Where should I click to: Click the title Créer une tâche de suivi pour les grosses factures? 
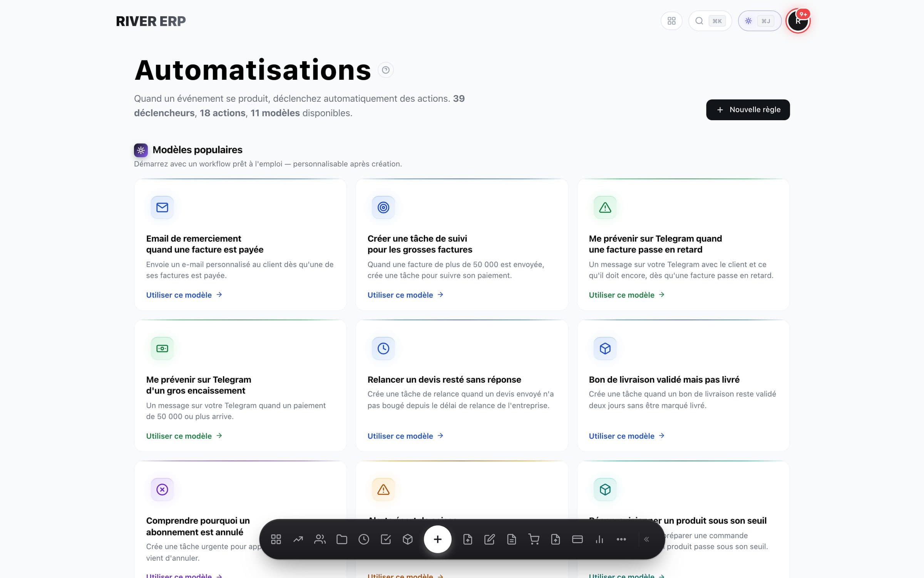tap(420, 244)
